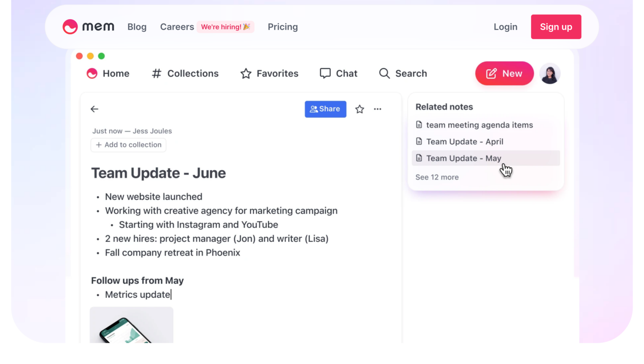Click the '2 new hires' bullet

tap(216, 238)
